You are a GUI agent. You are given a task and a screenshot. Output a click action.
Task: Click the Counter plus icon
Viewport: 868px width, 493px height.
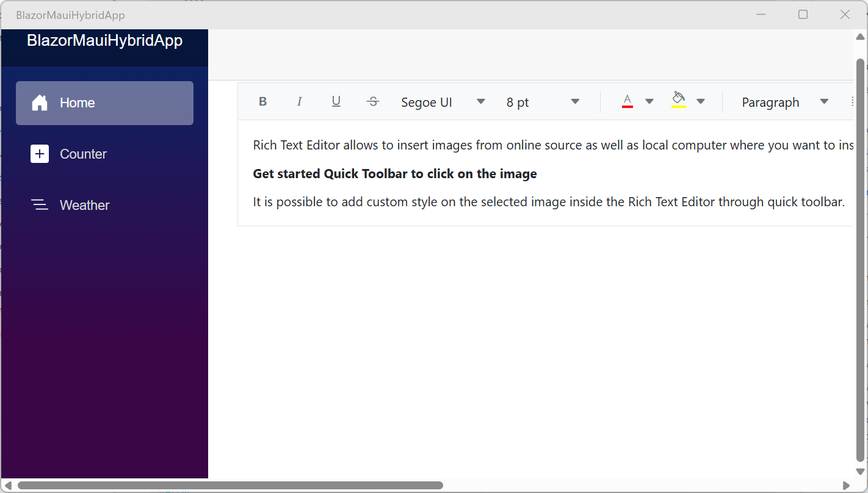pos(39,154)
